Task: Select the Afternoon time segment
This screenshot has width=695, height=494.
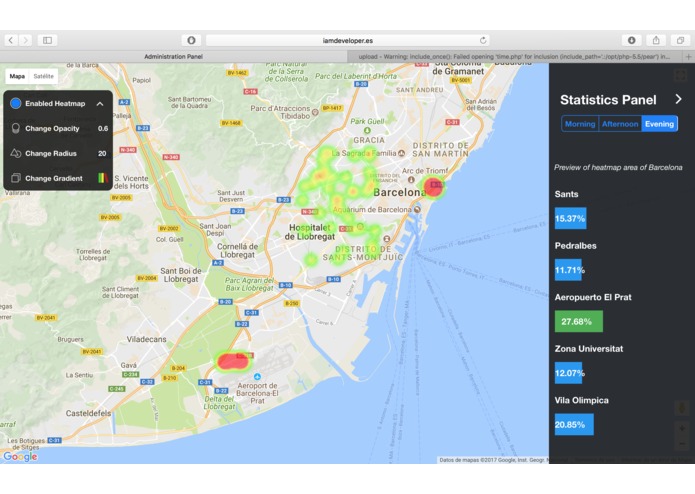Action: (620, 124)
